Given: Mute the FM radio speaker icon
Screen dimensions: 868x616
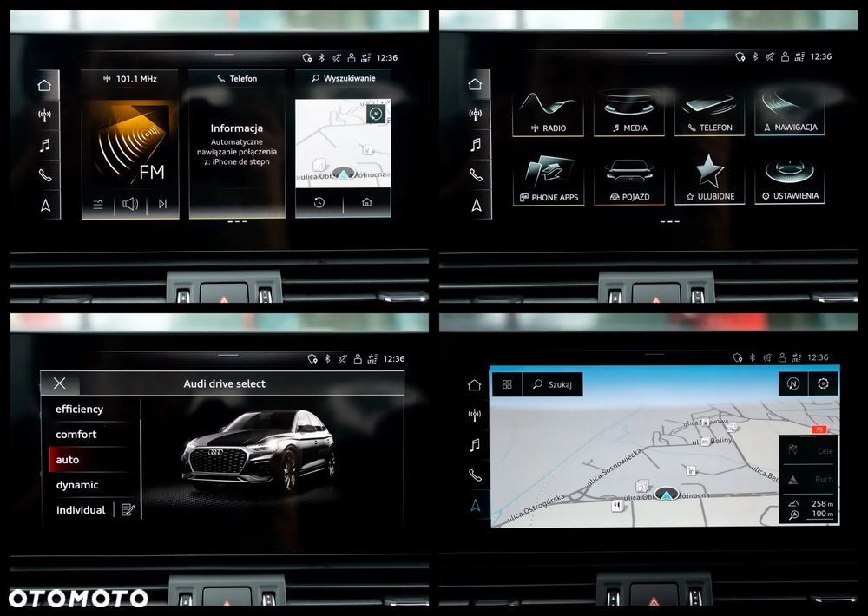Looking at the screenshot, I should click(x=130, y=204).
